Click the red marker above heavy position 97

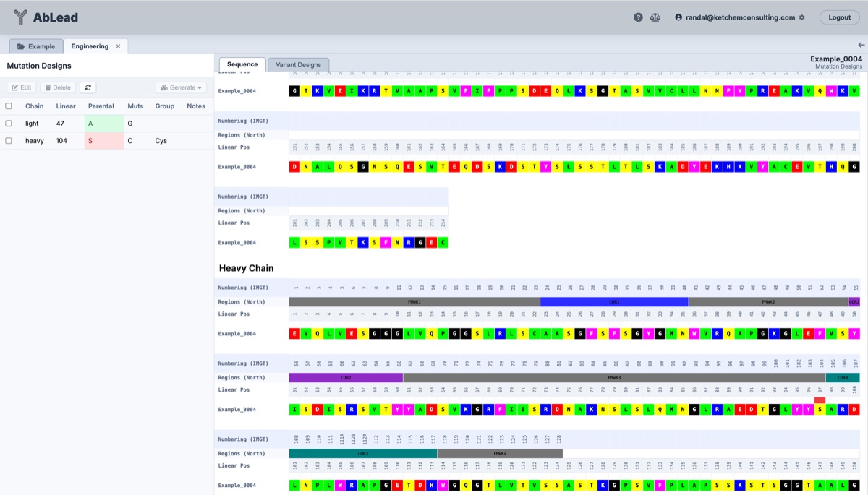click(x=820, y=400)
